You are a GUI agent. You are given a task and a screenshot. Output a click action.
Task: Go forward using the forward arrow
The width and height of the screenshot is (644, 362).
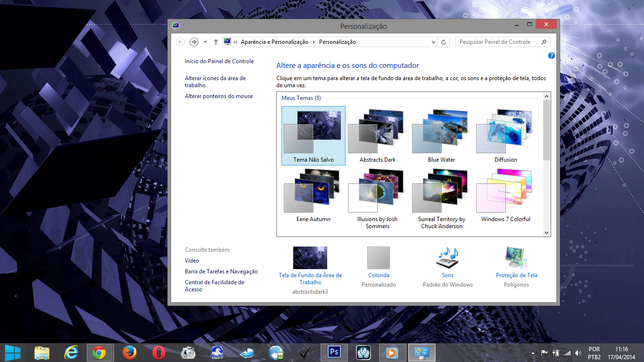coord(194,42)
